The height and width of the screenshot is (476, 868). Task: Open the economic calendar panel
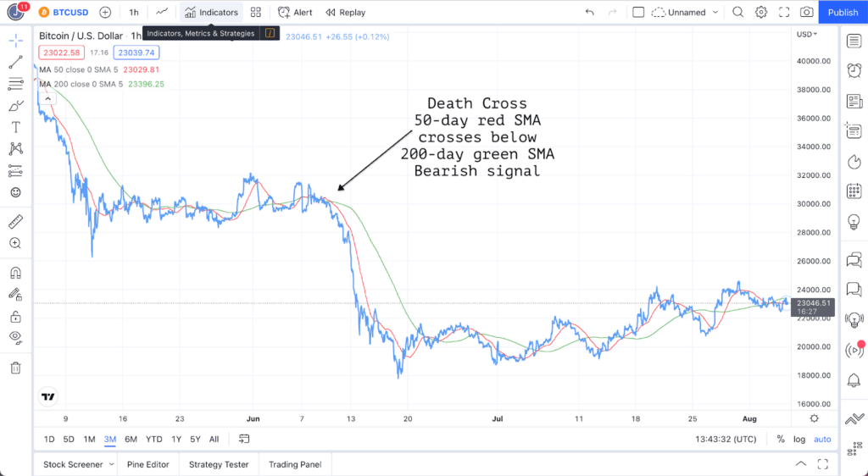pos(854,191)
